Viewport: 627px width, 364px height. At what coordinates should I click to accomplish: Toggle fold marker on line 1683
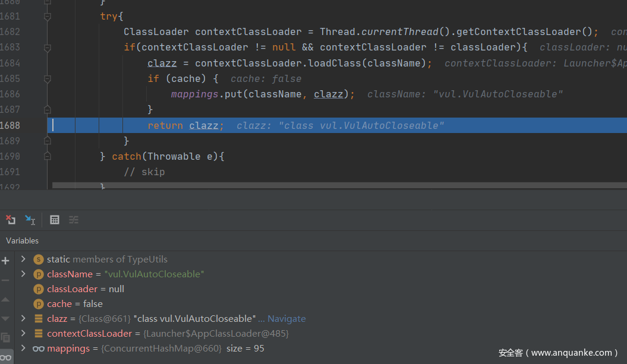coord(48,48)
